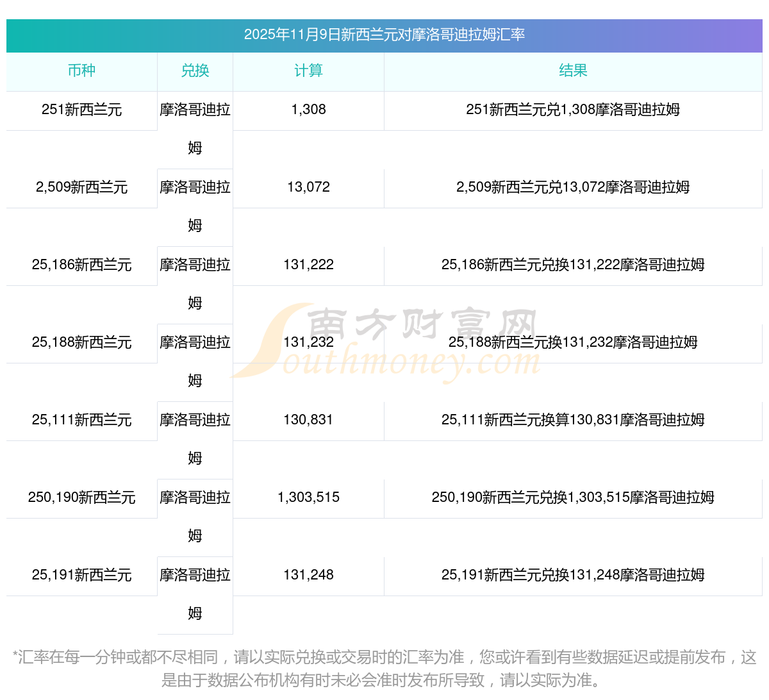Image resolution: width=769 pixels, height=700 pixels.
Task: Select the 币种 column header
Action: 81,71
